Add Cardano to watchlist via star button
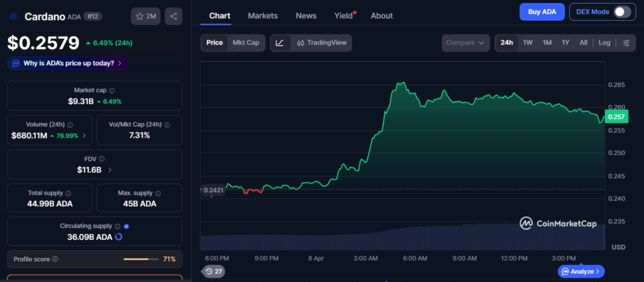 click(145, 16)
